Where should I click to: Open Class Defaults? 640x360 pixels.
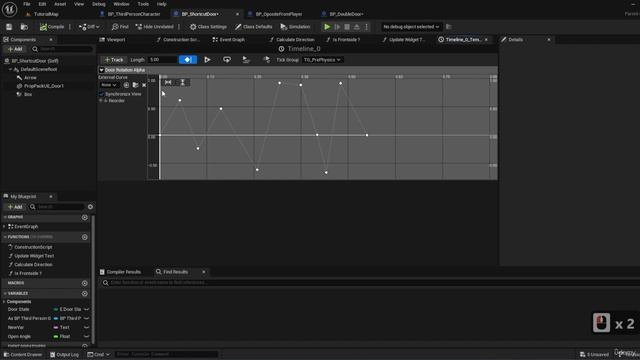point(253,27)
